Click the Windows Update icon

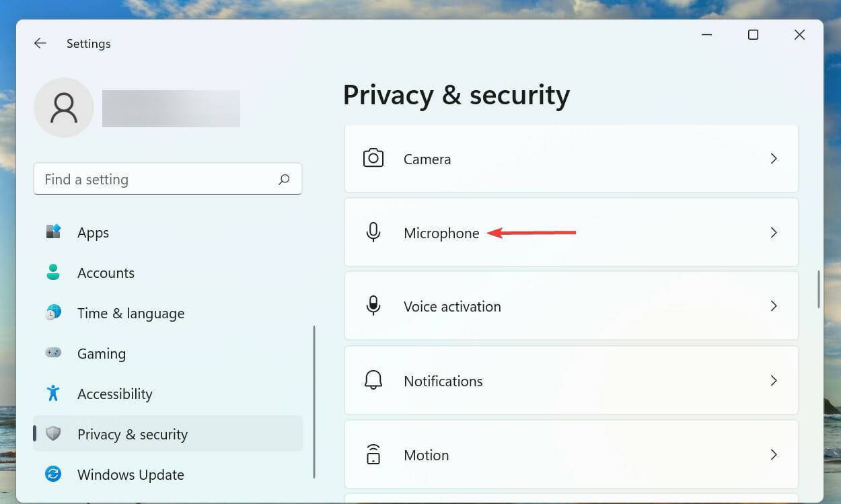tap(53, 474)
